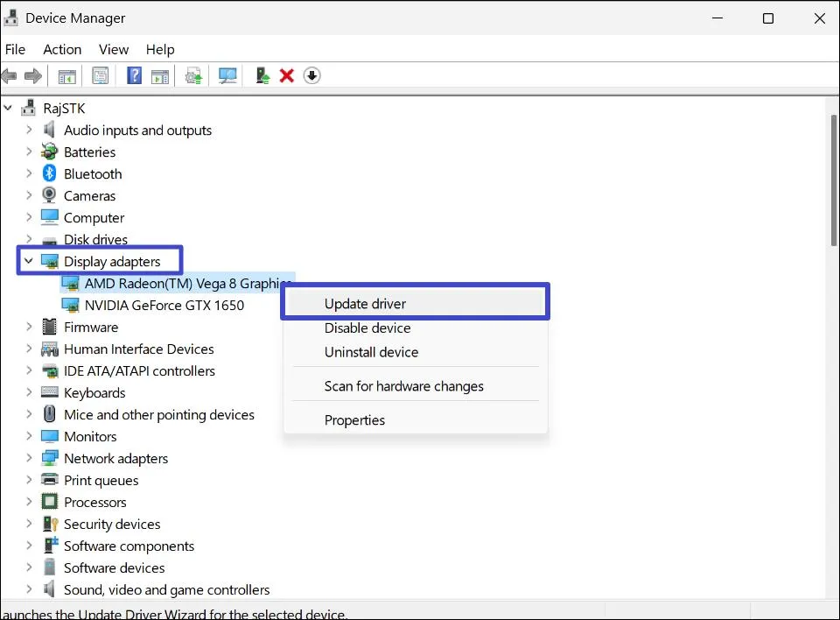Select Mice and other pointing devices label
Screen dimensions: 840x620
[x=159, y=414]
